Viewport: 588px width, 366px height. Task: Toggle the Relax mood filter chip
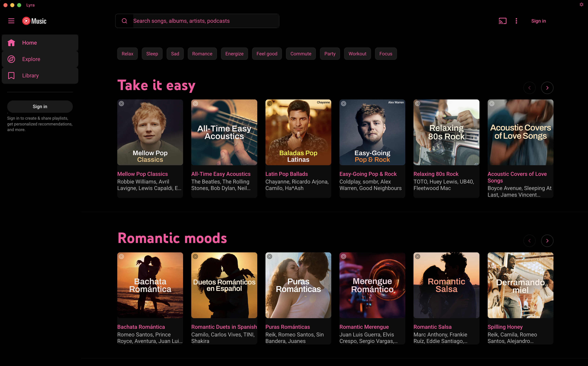click(127, 53)
